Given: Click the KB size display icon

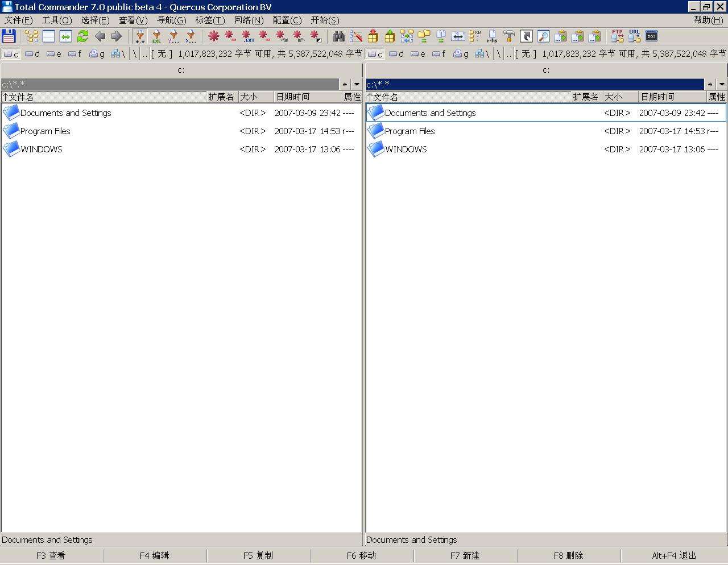Looking at the screenshot, I should (x=475, y=36).
